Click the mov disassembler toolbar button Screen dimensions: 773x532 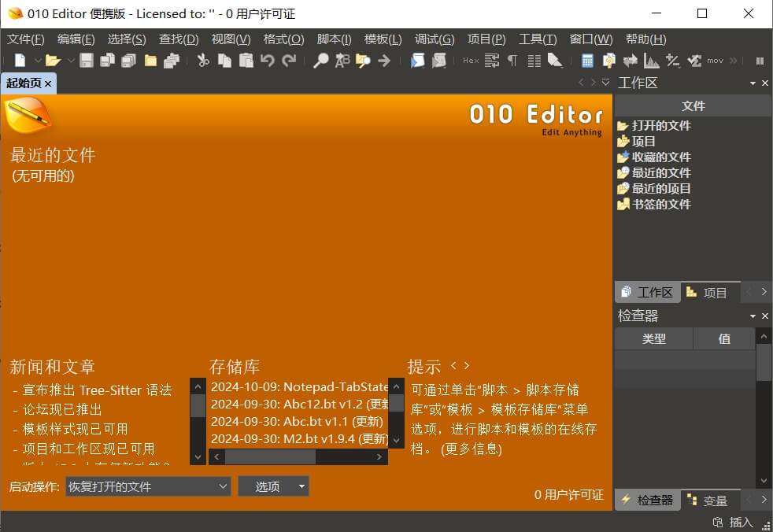click(x=715, y=61)
